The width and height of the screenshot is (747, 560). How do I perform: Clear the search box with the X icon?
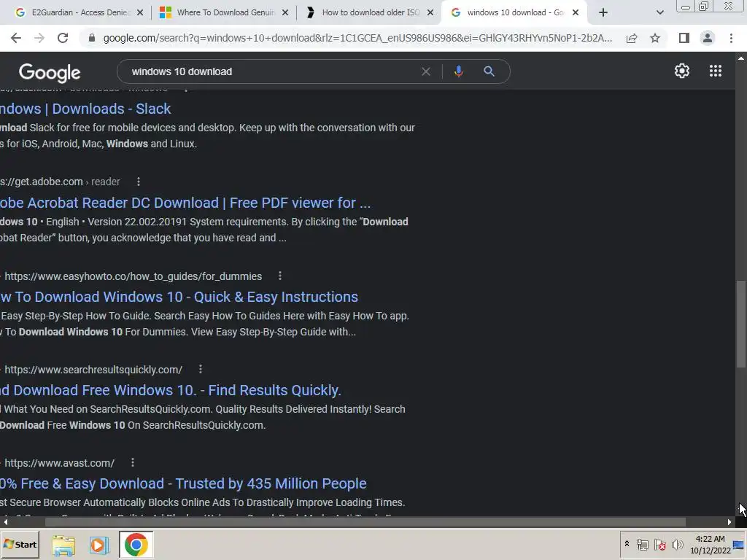pyautogui.click(x=426, y=71)
